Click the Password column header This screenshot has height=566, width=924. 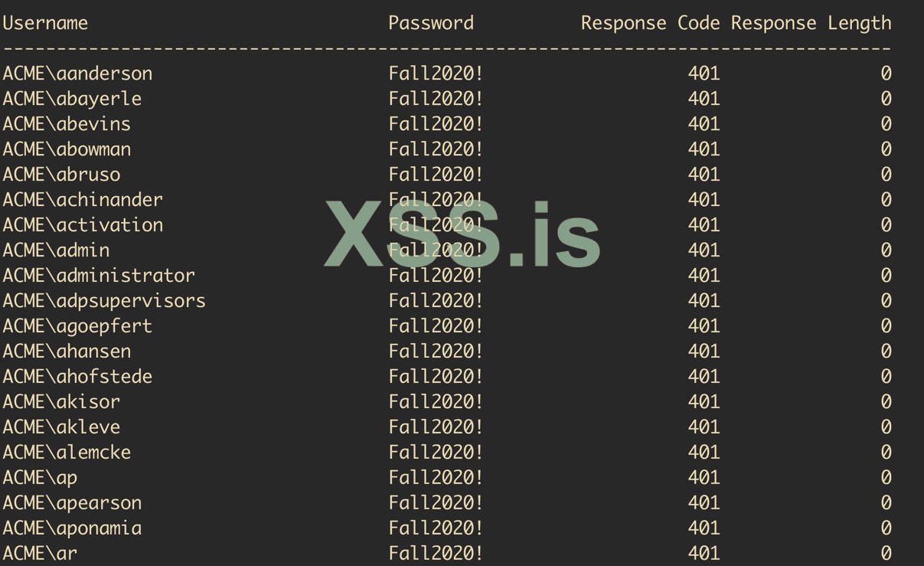pyautogui.click(x=430, y=23)
